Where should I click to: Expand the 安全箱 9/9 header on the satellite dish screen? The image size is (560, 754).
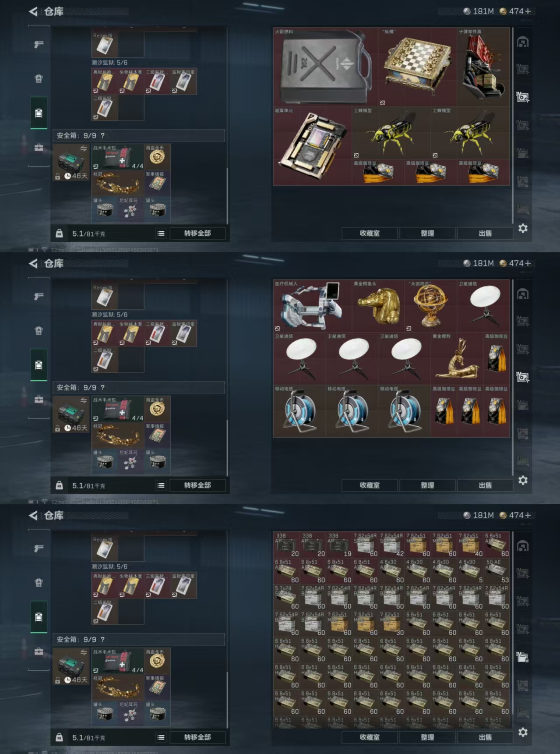139,387
